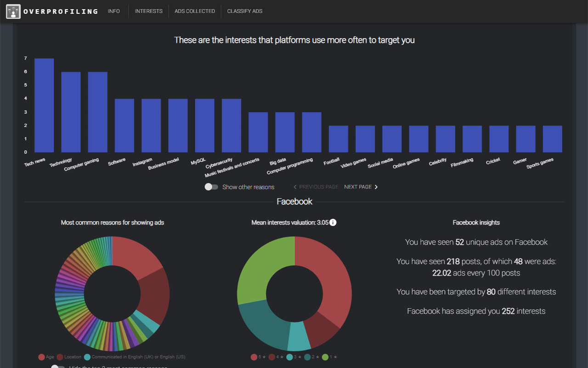Viewport: 588px width, 368px height.
Task: Select the MySQL bar
Action: pos(205,126)
